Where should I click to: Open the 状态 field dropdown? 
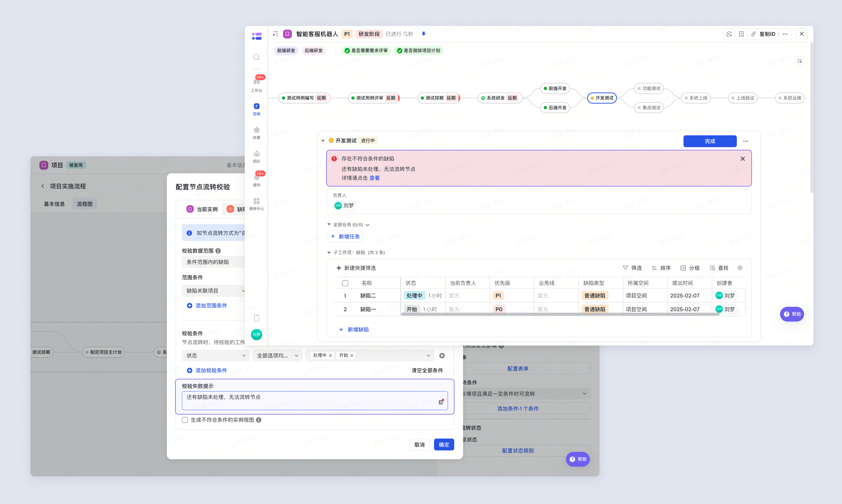[x=216, y=356]
